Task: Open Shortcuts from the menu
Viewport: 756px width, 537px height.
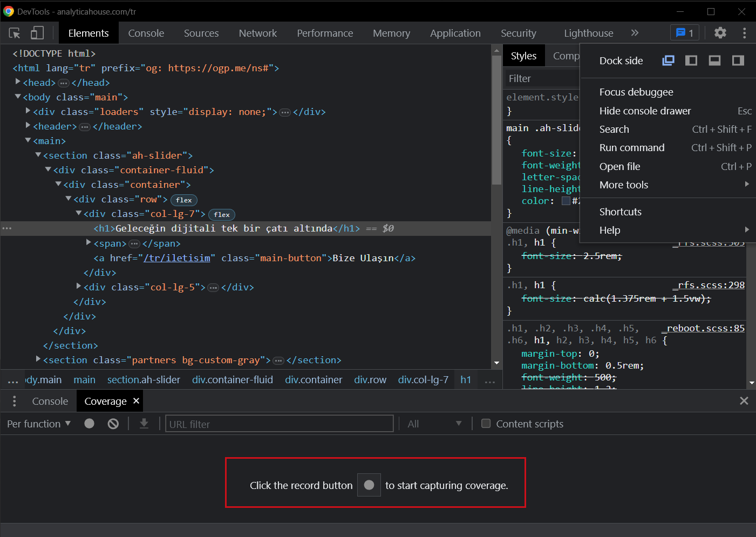Action: 668,212
